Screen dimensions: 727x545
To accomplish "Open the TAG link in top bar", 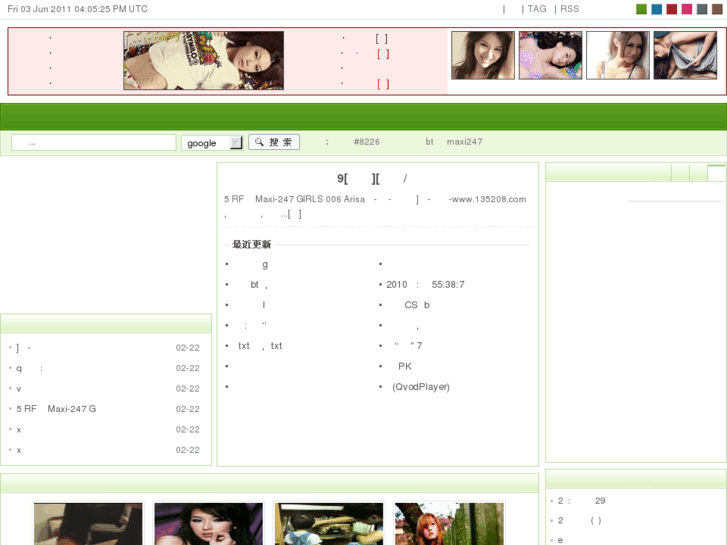I will 537,9.
